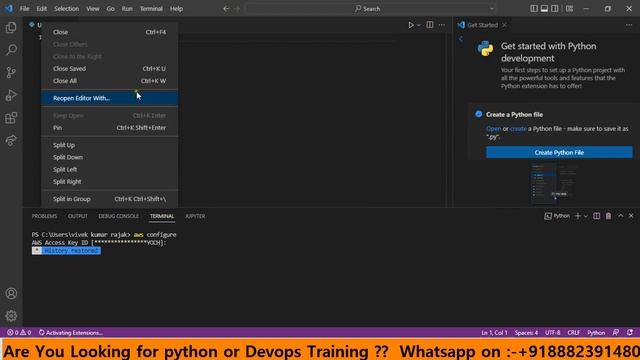Switch to the Problems panel tab
Screen dimensions: 640x360
[44, 216]
